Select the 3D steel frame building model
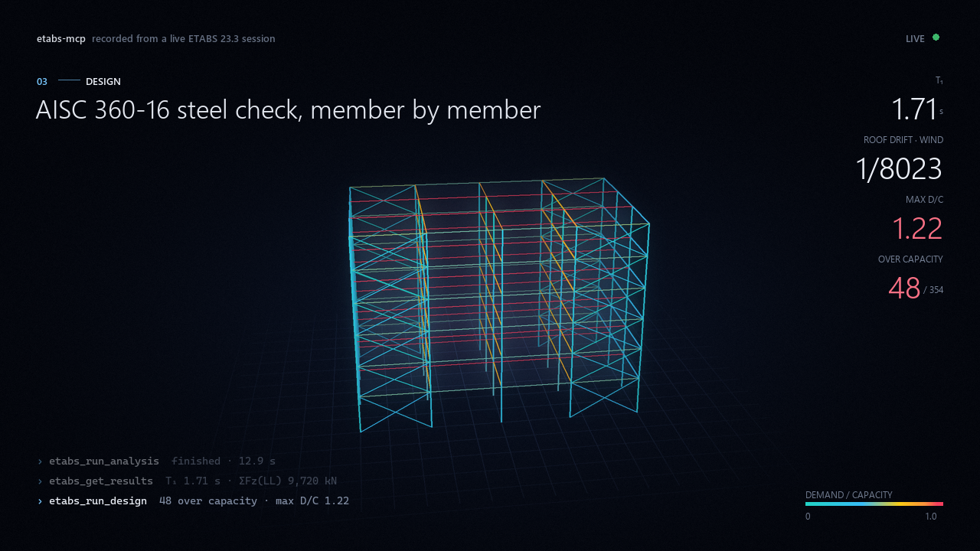This screenshot has height=551, width=980. click(500, 305)
